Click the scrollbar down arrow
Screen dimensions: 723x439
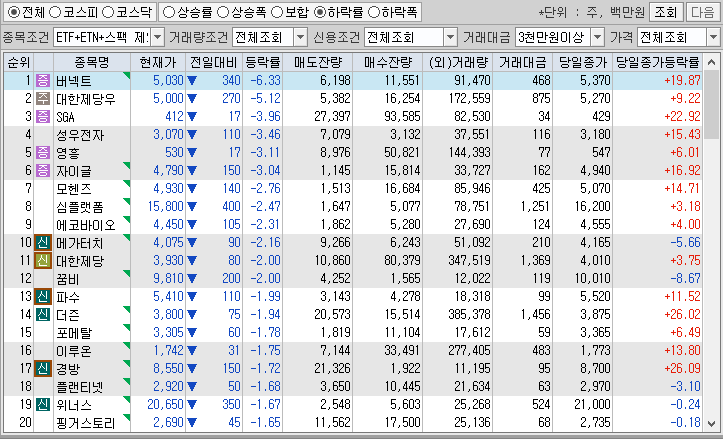click(711, 422)
